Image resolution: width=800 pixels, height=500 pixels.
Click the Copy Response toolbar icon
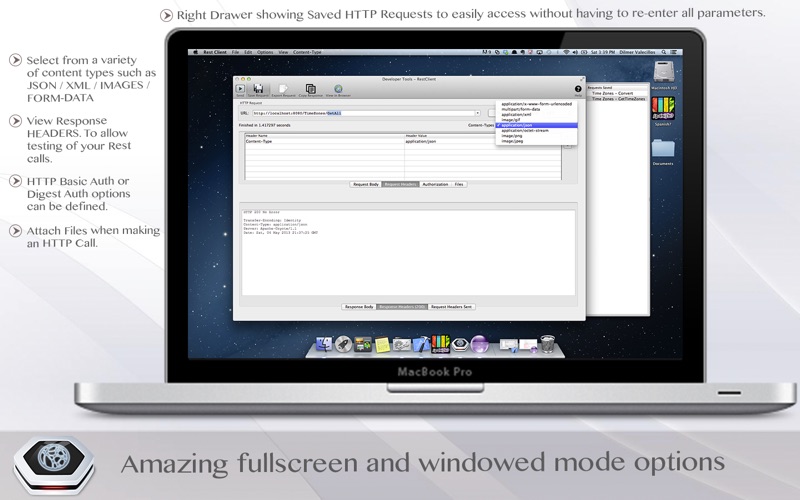pyautogui.click(x=310, y=89)
